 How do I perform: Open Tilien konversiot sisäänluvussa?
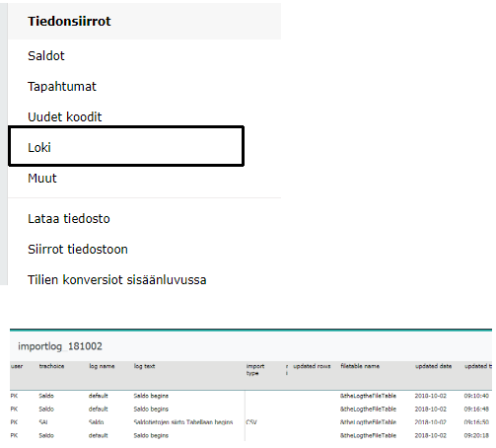tap(117, 280)
